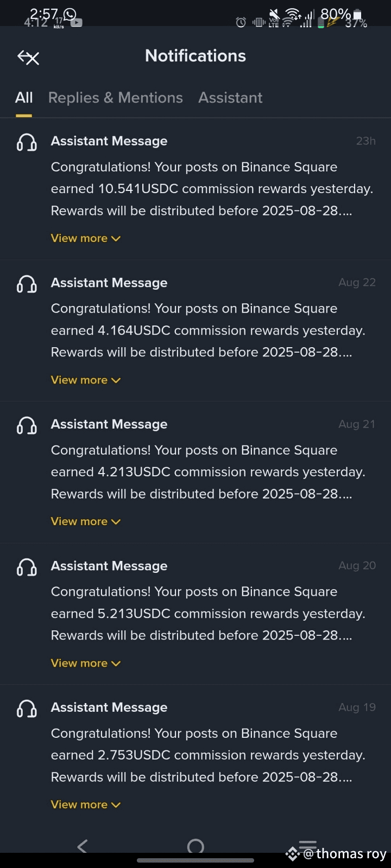Expand View more under 4.213USDC message
391x868 pixels.
point(85,521)
